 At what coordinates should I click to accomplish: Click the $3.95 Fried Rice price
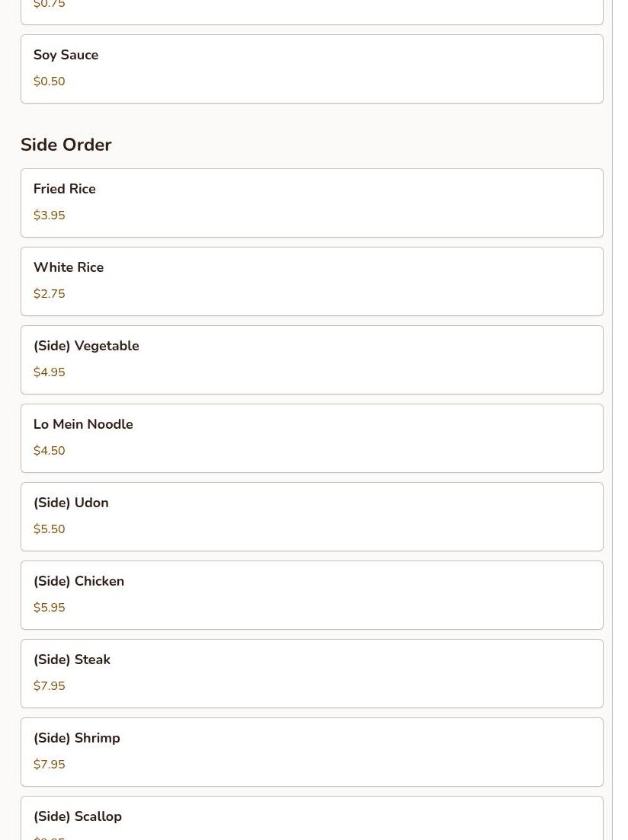[x=50, y=216]
